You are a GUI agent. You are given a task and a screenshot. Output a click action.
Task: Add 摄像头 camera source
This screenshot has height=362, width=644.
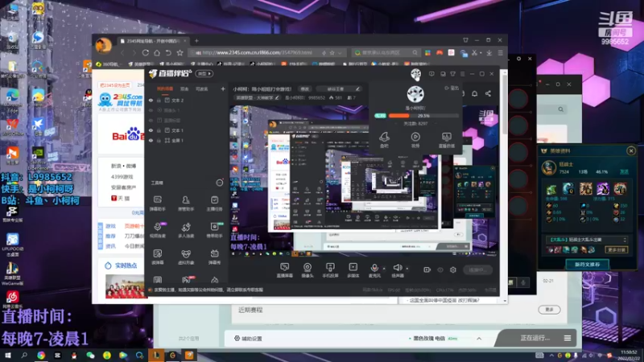point(308,270)
